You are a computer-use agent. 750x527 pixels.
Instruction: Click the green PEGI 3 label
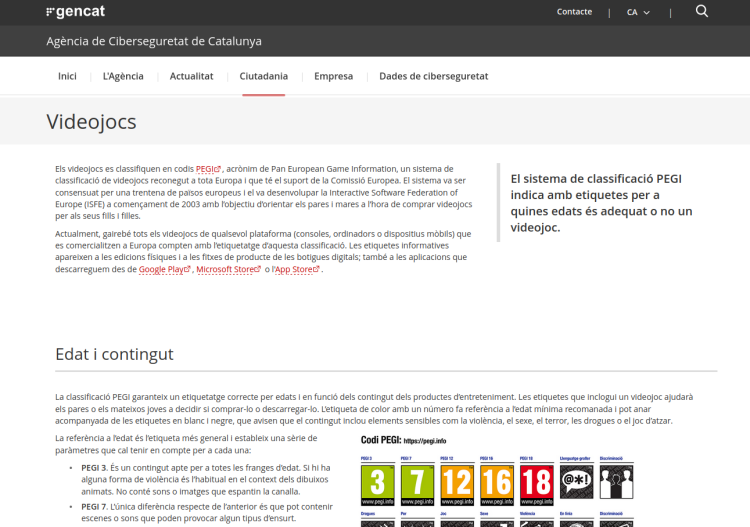377,485
